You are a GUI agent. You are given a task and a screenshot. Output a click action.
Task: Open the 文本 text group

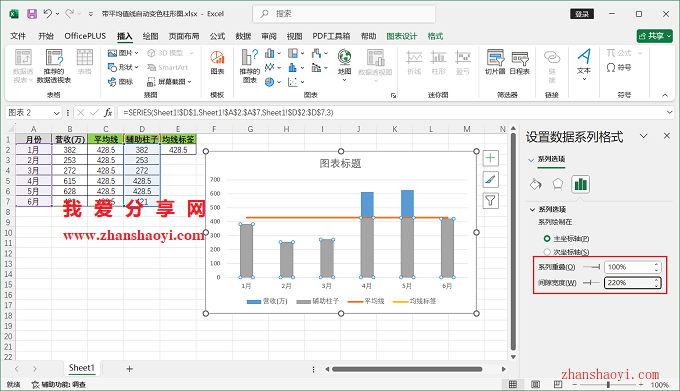tap(584, 64)
